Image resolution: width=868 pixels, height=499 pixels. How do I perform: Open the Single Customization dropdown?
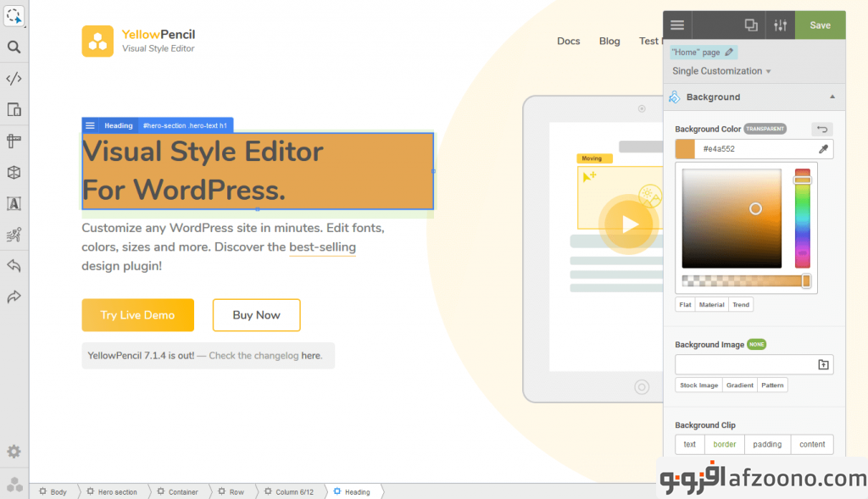click(x=721, y=71)
